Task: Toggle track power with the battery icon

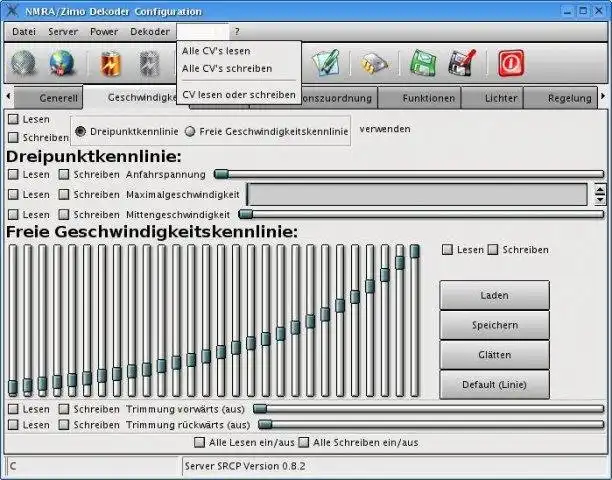Action: click(x=111, y=64)
